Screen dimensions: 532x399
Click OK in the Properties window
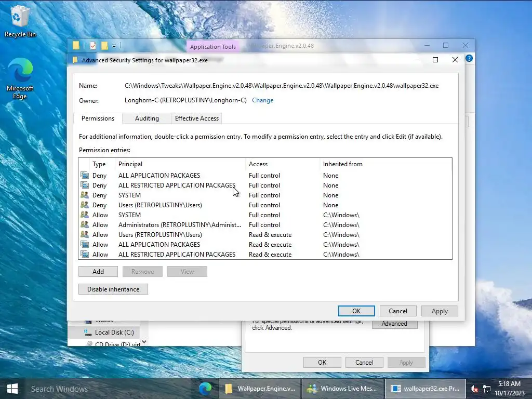click(322, 362)
